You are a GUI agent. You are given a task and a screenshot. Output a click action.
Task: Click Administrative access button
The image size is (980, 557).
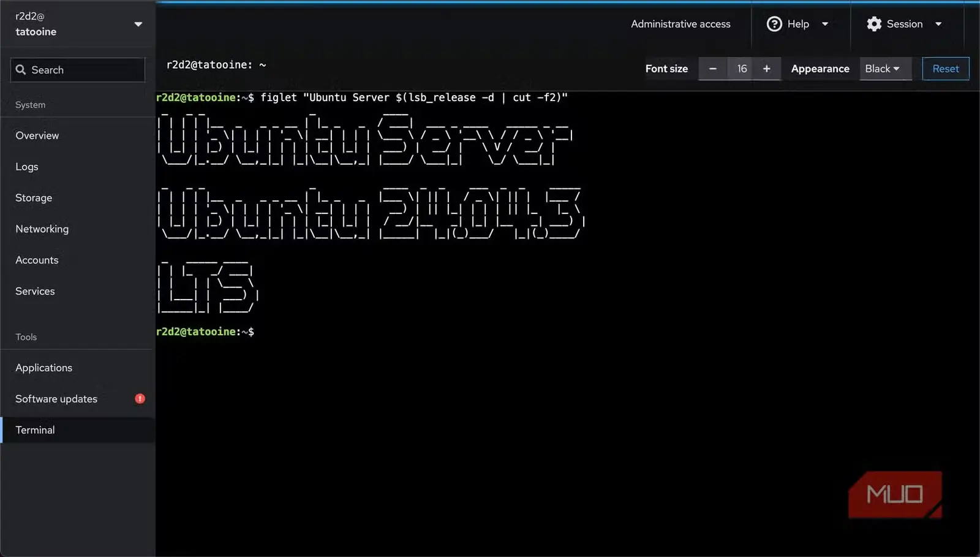click(x=680, y=24)
